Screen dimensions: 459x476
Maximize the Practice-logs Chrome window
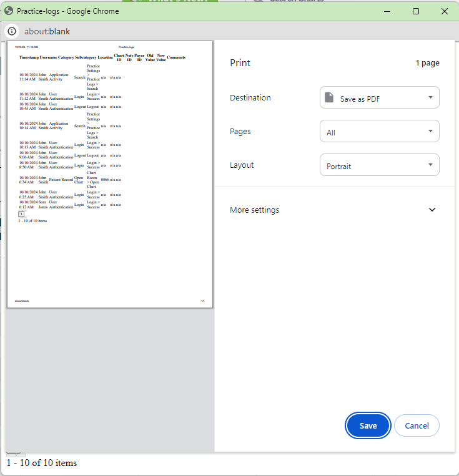tap(416, 11)
